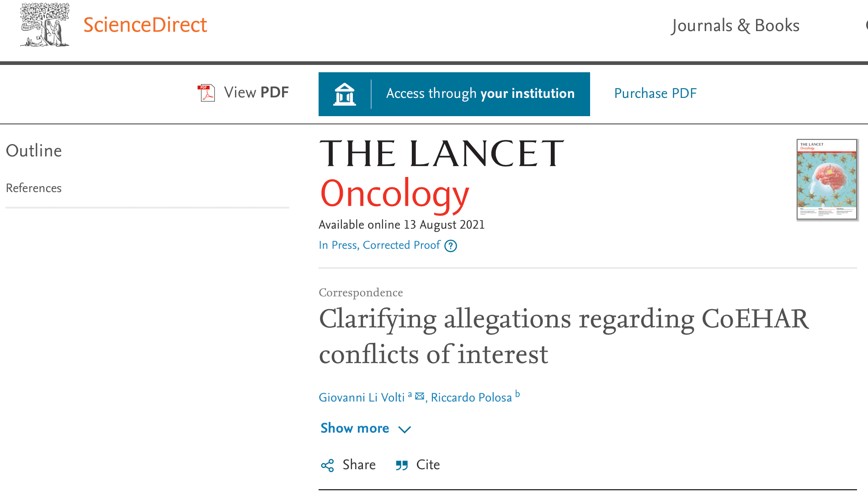Open author Riccardo Polosa's profile
Viewport: 868px width, 498px height.
point(471,397)
